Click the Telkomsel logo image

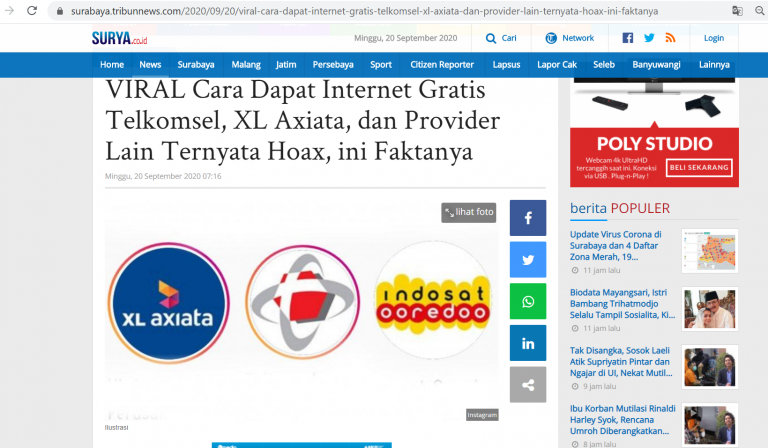[302, 302]
